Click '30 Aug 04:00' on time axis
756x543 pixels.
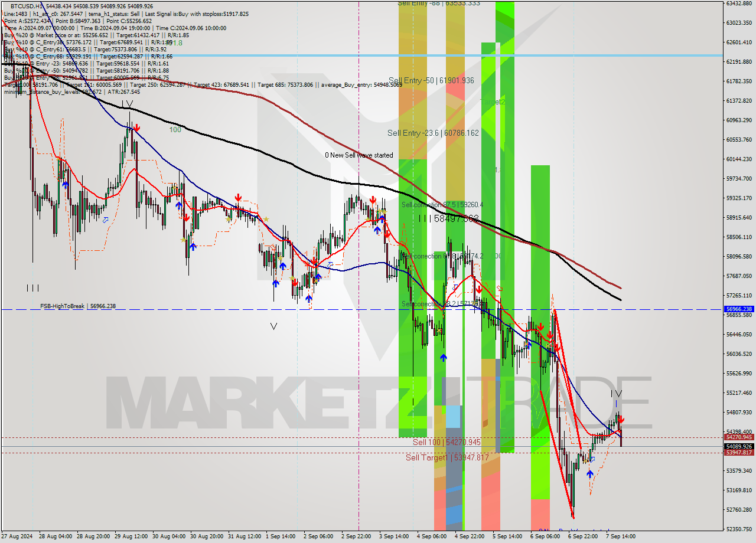click(169, 537)
